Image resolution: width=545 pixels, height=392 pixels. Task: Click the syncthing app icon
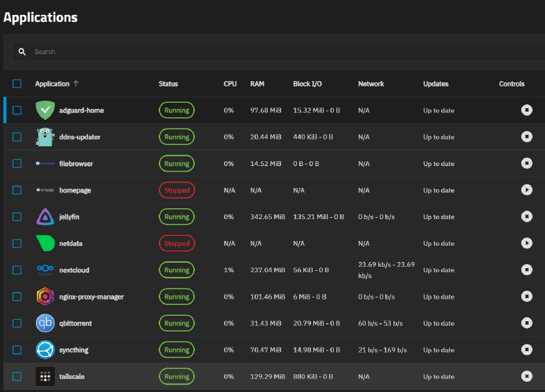[45, 350]
